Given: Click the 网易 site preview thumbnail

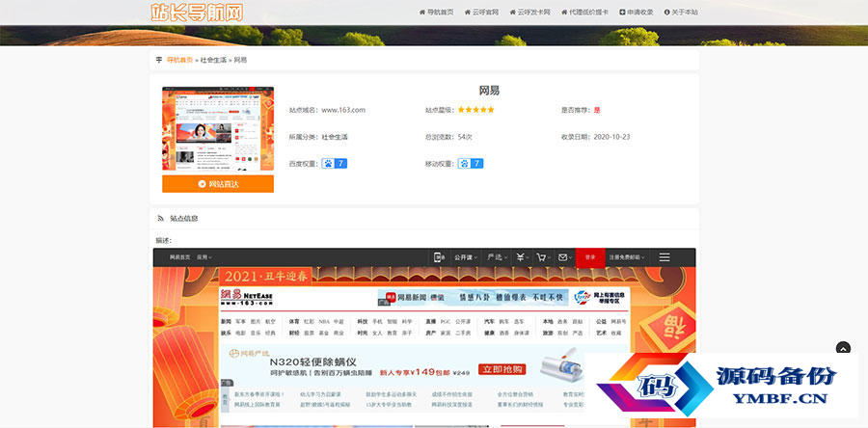Looking at the screenshot, I should click(218, 128).
